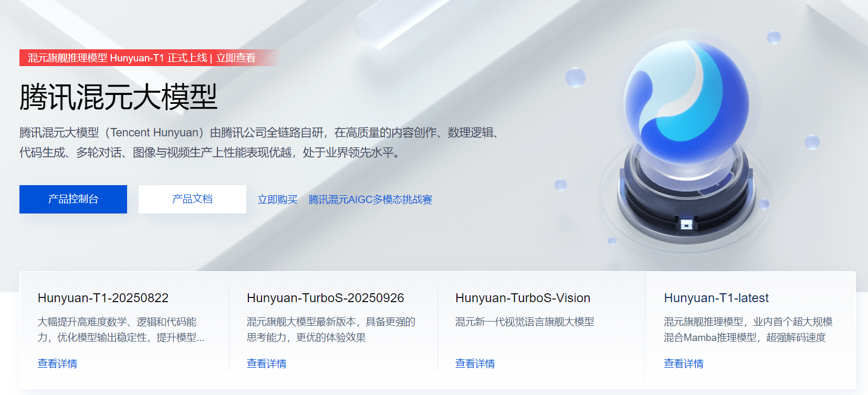Click description starting 大幅提升高难度数学

point(121,329)
